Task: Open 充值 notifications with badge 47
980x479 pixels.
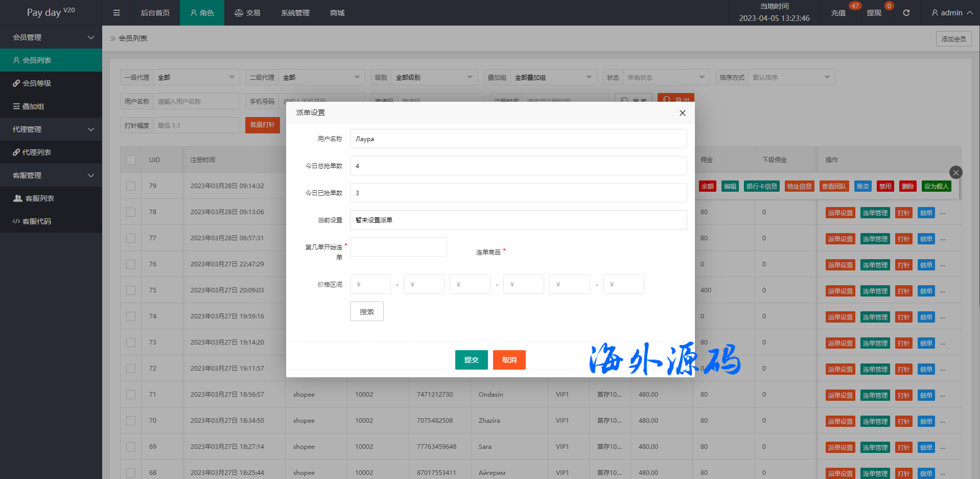Action: tap(838, 13)
